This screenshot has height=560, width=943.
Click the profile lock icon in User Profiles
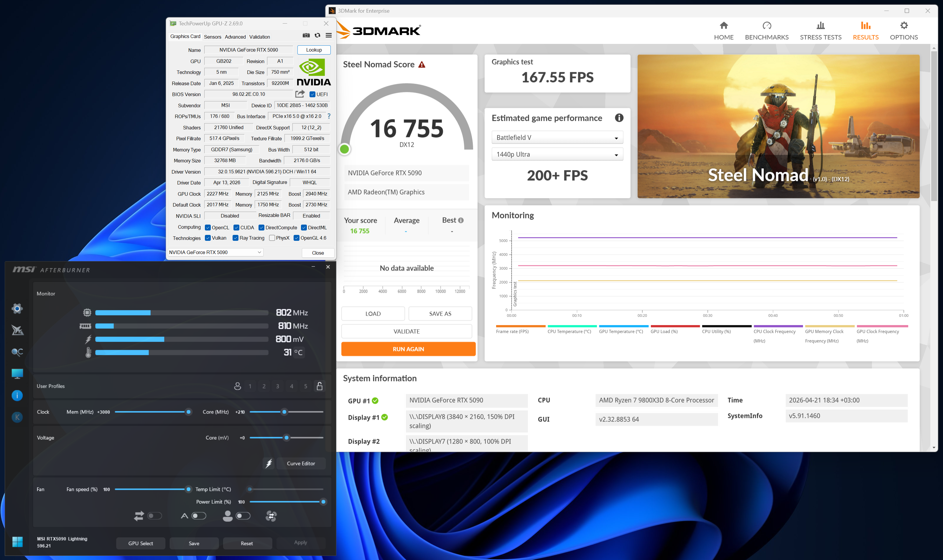[x=320, y=386]
